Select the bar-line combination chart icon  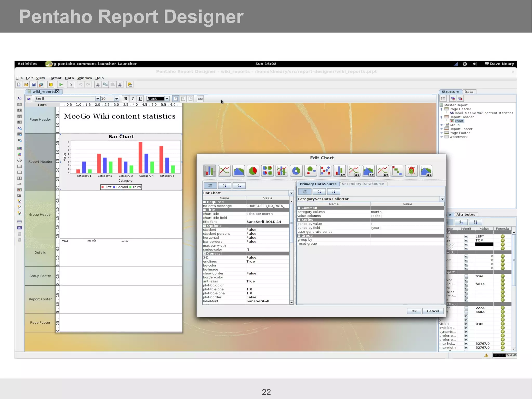[x=282, y=171]
